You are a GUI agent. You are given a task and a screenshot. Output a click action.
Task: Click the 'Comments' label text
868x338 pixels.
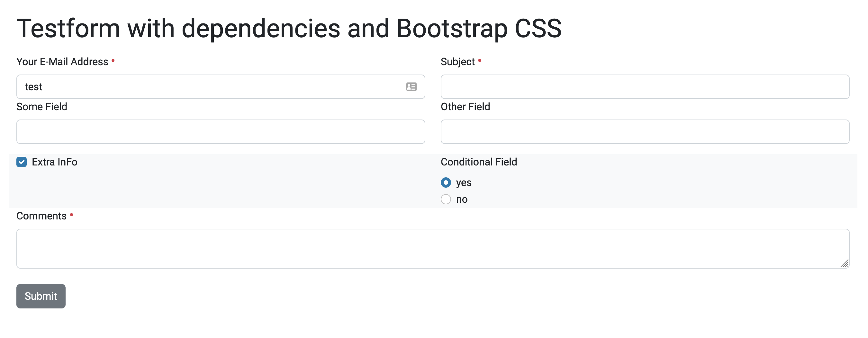(x=41, y=216)
